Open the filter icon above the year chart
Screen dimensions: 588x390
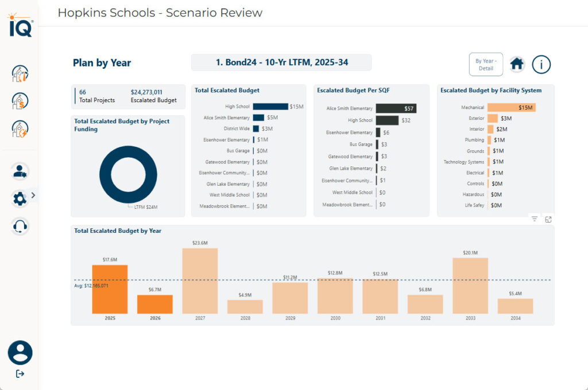[x=535, y=219]
